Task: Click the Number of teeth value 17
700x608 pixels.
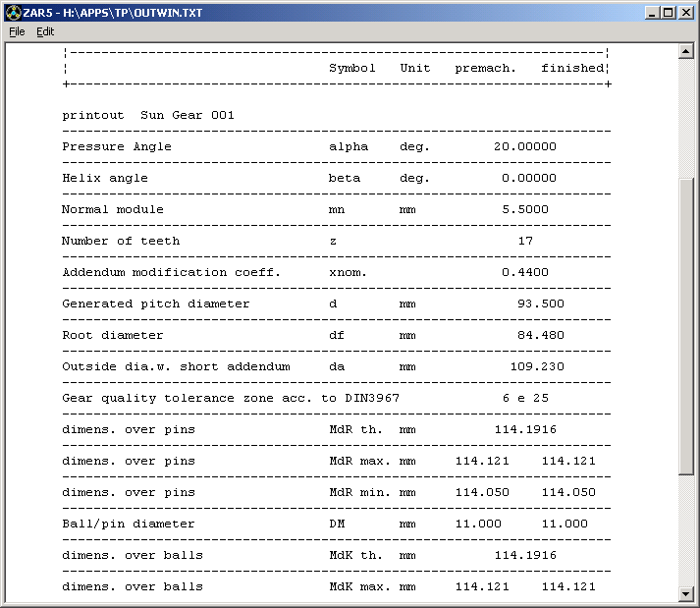Action: click(525, 241)
